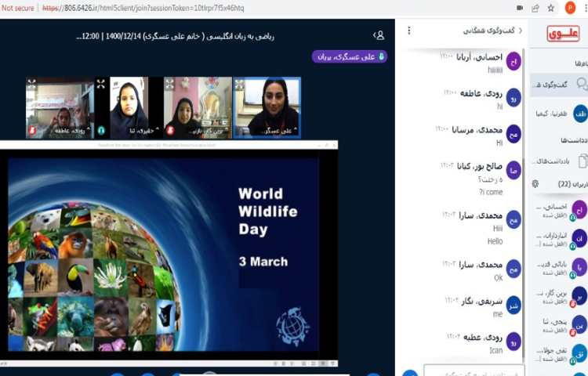Viewport: 588px width, 376px height.
Task: Fullscreen the second webcam from left
Action: tap(101, 83)
